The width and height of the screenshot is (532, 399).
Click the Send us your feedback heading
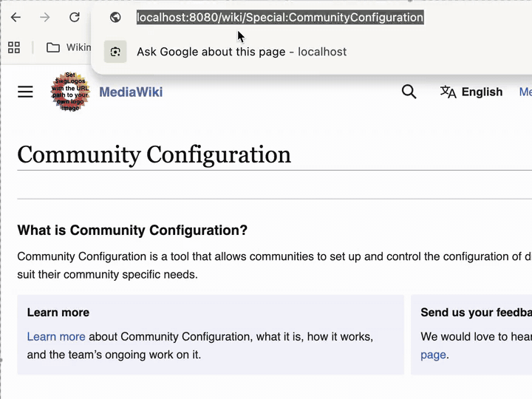coord(477,313)
